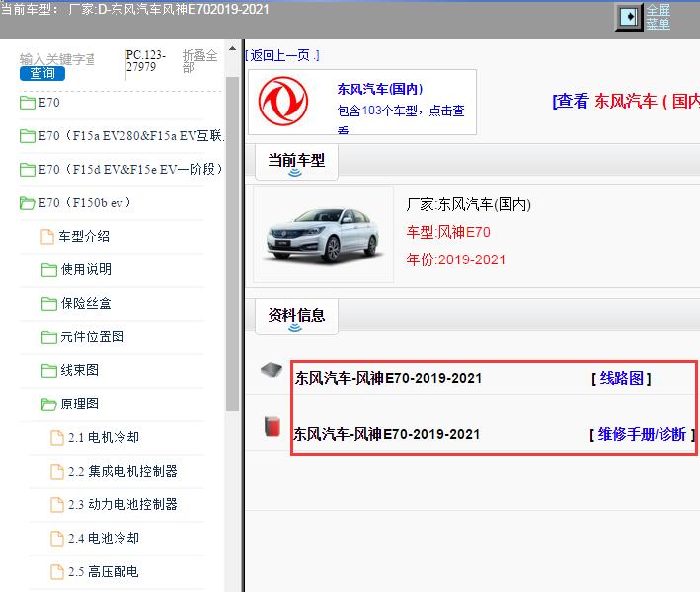Open the 维修手册/诊断 link

click(x=642, y=434)
